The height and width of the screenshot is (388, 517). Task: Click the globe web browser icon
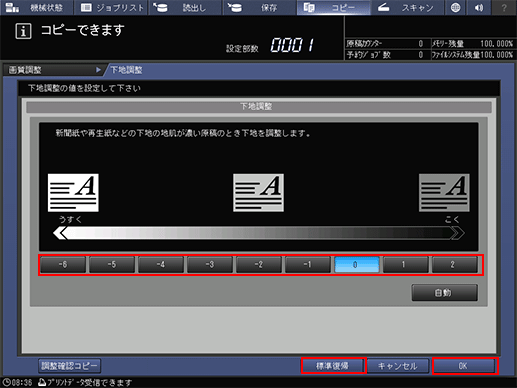(x=455, y=7)
